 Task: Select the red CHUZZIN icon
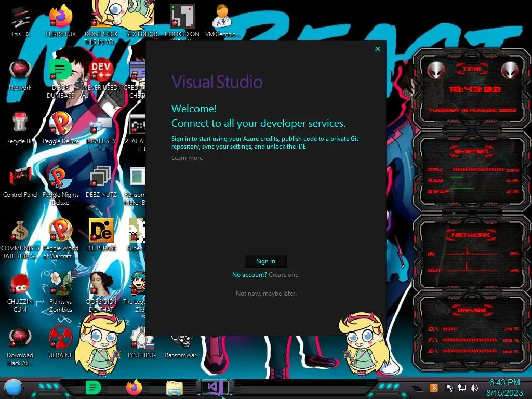(x=20, y=293)
